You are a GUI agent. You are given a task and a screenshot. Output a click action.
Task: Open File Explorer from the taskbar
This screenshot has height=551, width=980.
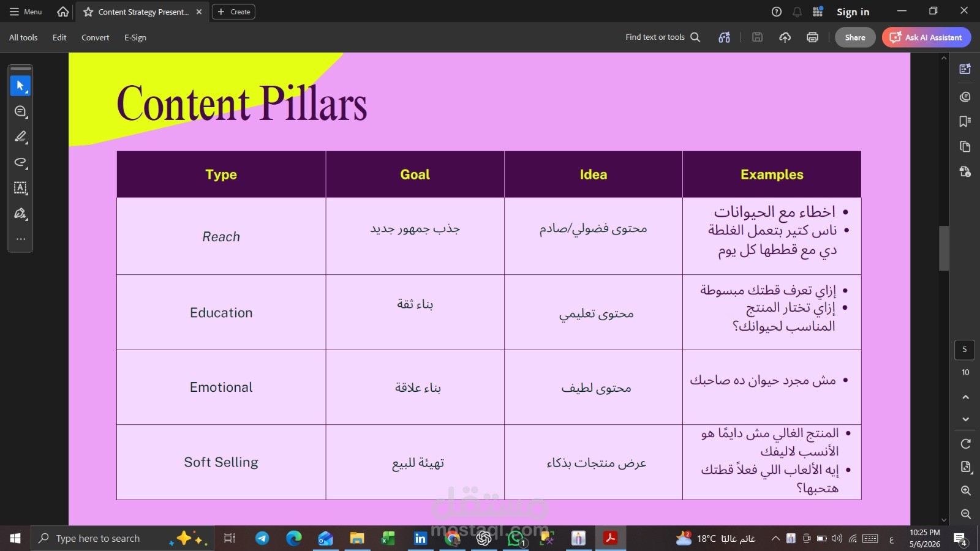click(357, 538)
